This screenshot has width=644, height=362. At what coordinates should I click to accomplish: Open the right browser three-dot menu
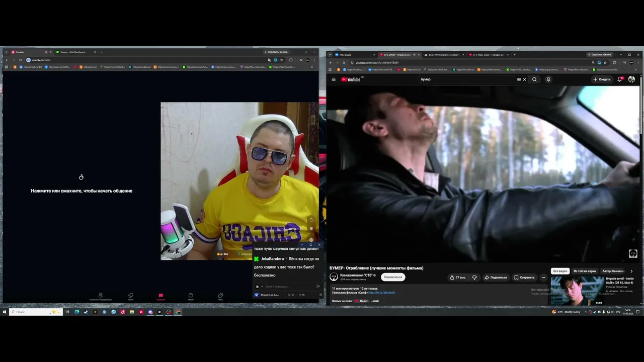point(638,63)
